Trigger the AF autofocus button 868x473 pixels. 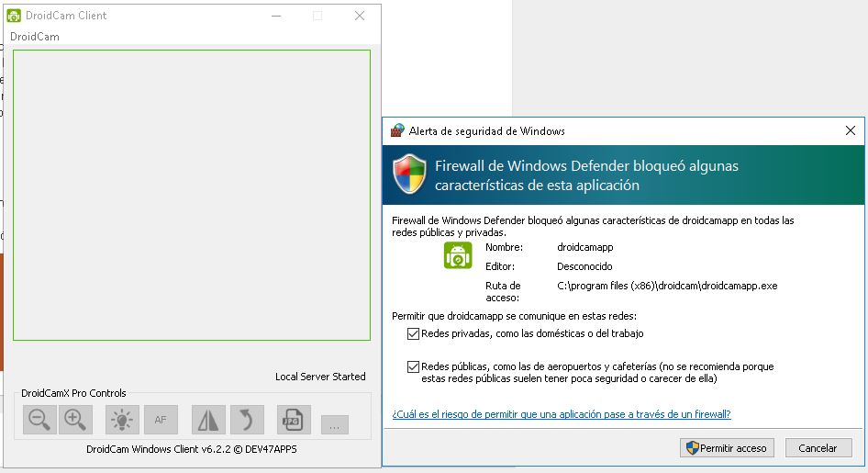(161, 420)
